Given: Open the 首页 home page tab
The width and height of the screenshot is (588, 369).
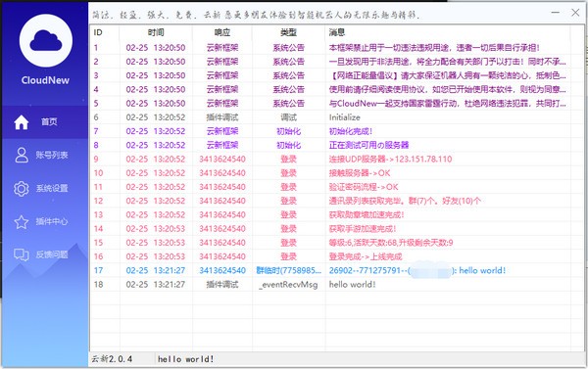Looking at the screenshot, I should (45, 121).
